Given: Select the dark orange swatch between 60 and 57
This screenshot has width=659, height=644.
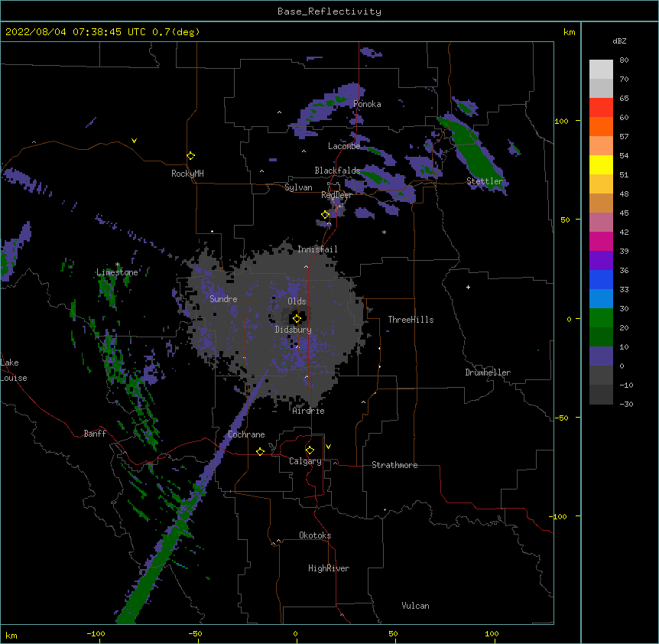Looking at the screenshot, I should click(x=601, y=127).
